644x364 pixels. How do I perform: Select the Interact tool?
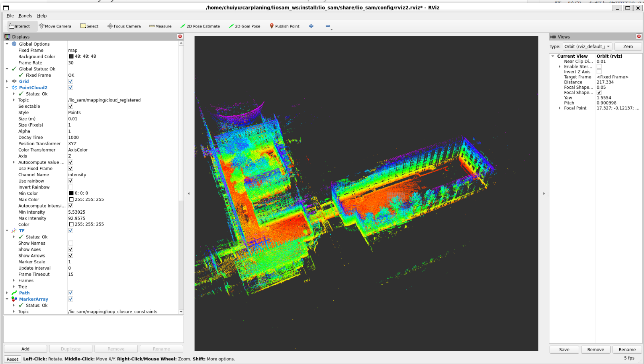tap(20, 26)
